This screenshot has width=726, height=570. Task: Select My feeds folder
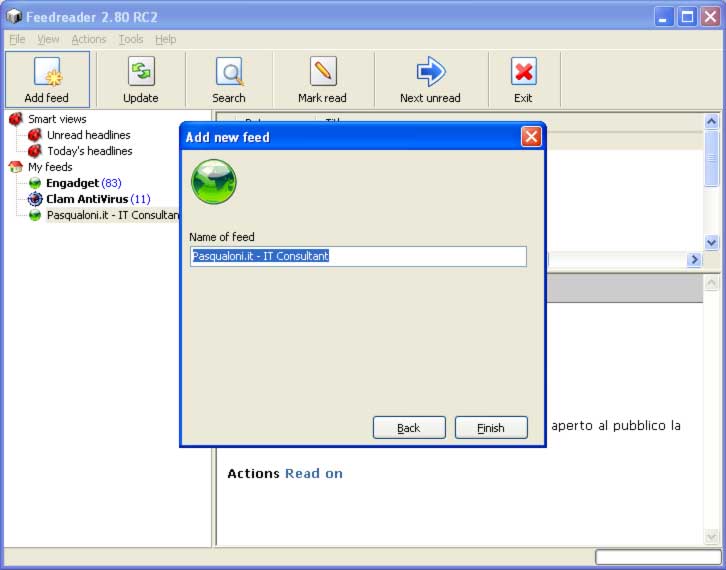50,167
